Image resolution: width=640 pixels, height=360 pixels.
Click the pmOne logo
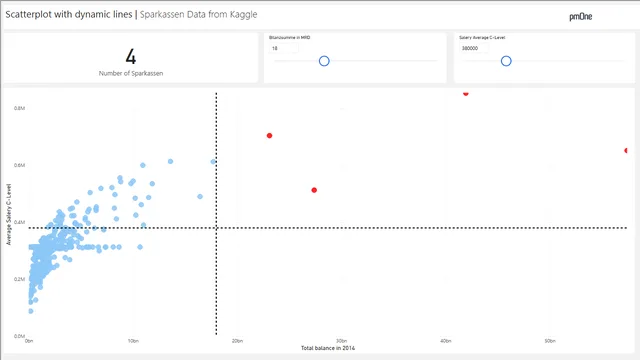click(580, 17)
